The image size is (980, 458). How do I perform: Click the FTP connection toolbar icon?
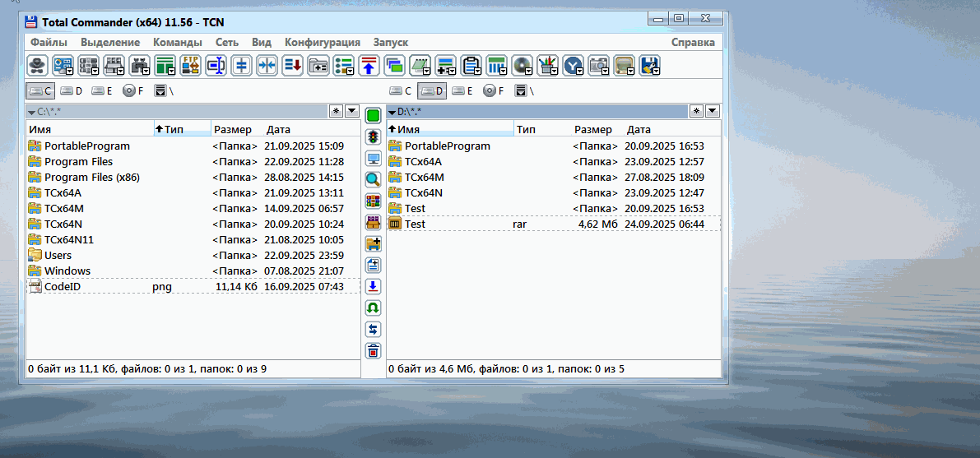(x=190, y=66)
